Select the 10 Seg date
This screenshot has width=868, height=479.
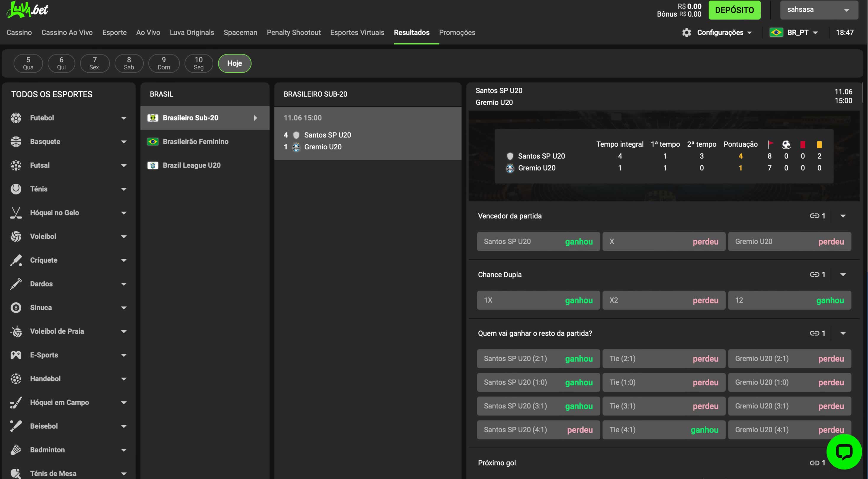click(199, 63)
